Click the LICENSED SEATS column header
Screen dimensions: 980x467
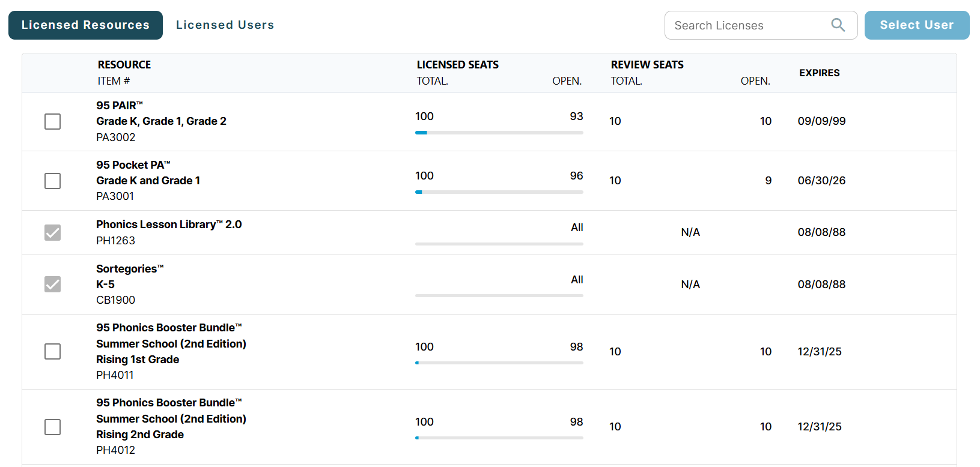tap(458, 65)
